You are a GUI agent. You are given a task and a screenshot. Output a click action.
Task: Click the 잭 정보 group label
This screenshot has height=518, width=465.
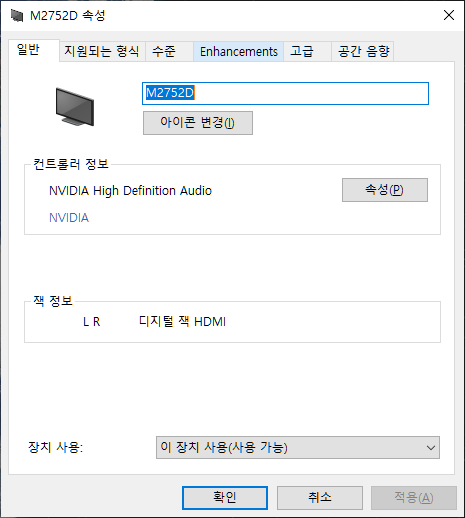tap(53, 301)
